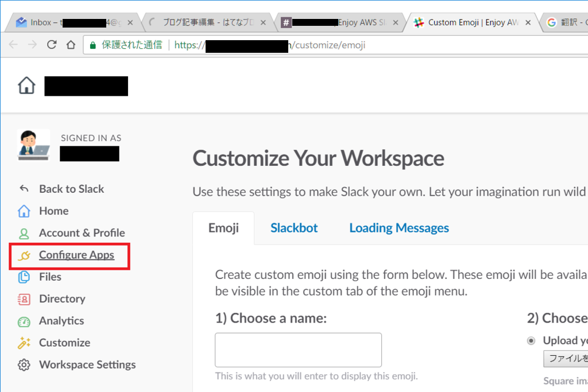Click the signed-in user avatar

(x=34, y=145)
